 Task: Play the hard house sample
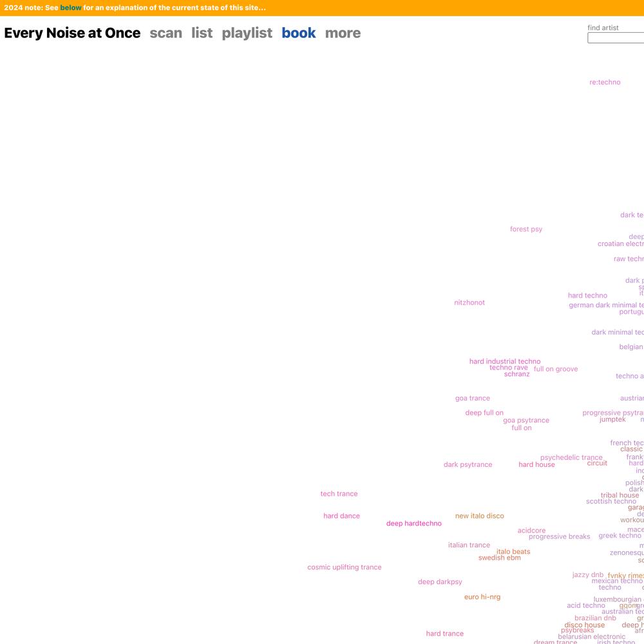537,465
